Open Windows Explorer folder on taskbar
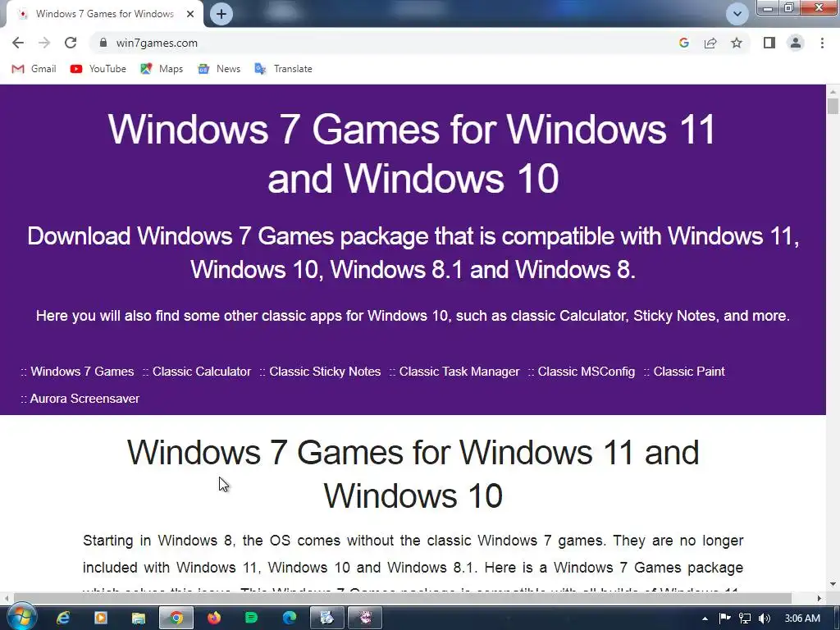840x630 pixels. point(138,618)
